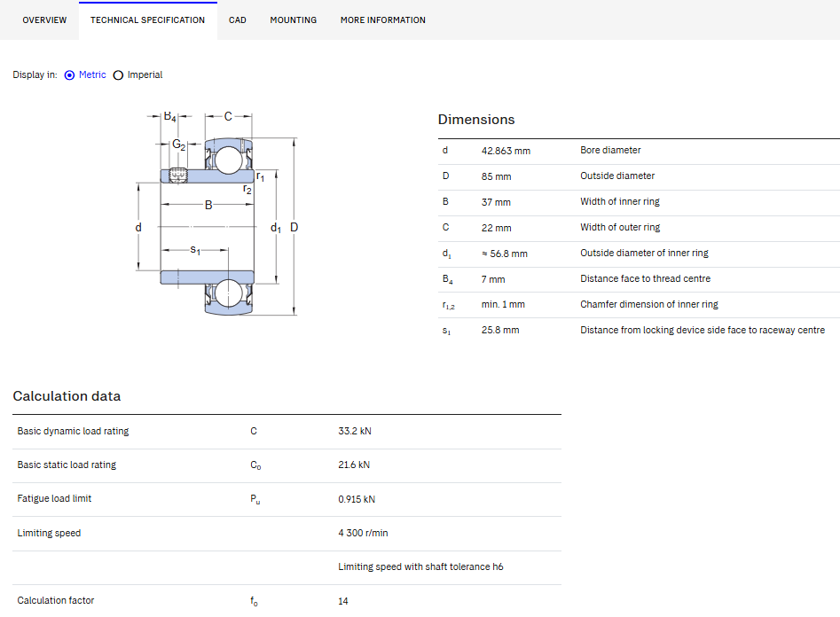Viewport: 840px width, 617px height.
Task: Open the Overview tab
Action: point(44,20)
